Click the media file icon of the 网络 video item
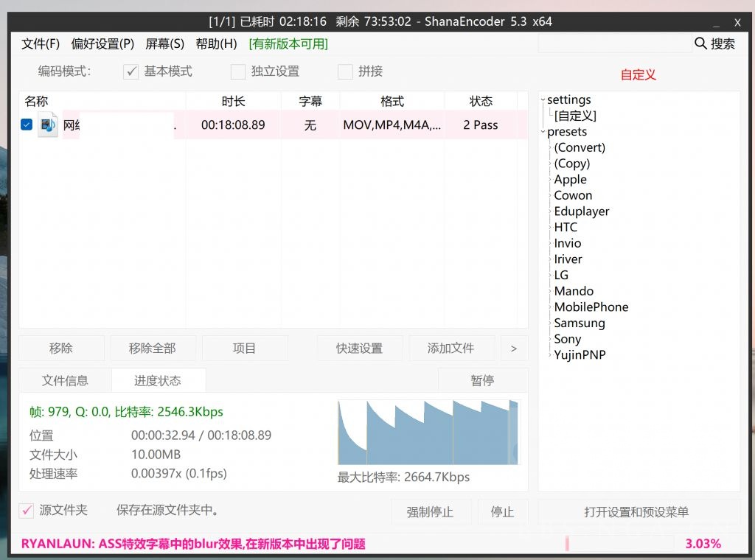Image resolution: width=755 pixels, height=560 pixels. [47, 125]
